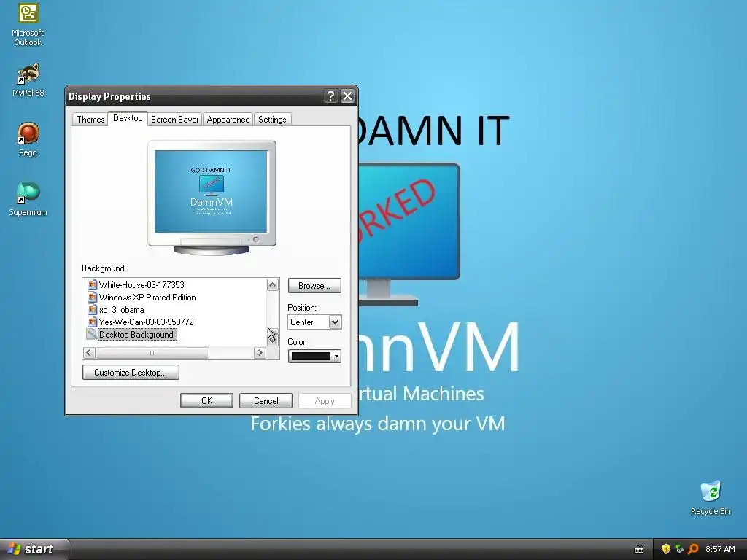Click background list scroll-left arrow

click(x=89, y=353)
